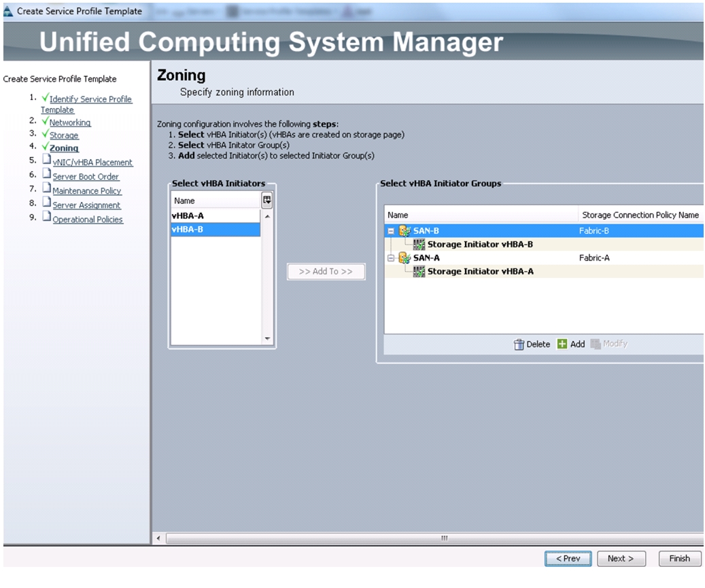The image size is (705, 588).
Task: Click the horizontal scrollbar thumb
Action: click(x=435, y=538)
